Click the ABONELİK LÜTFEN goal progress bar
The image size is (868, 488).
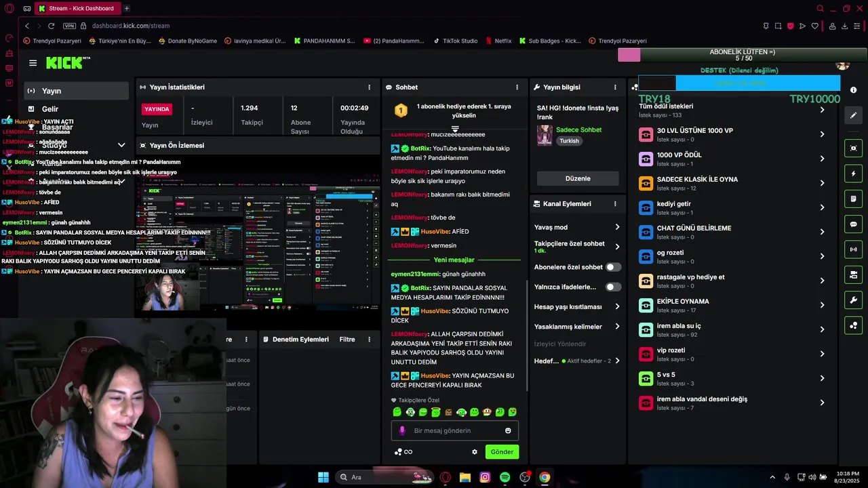[742, 55]
